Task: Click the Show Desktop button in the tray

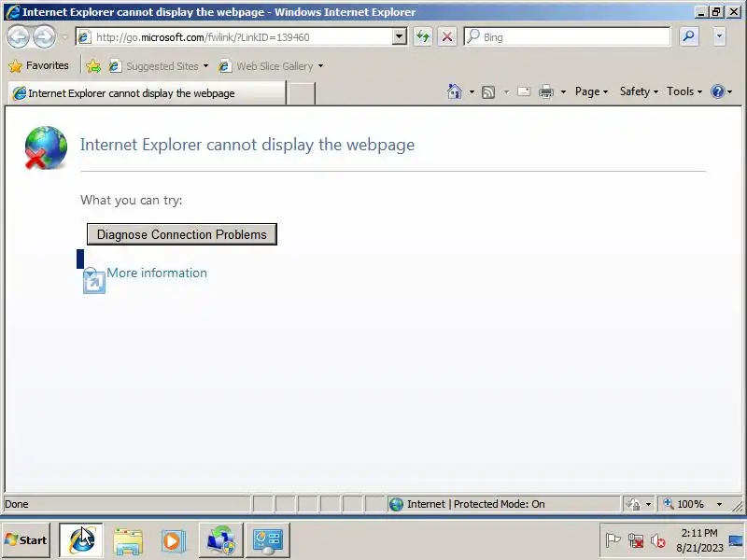Action: tap(737, 540)
